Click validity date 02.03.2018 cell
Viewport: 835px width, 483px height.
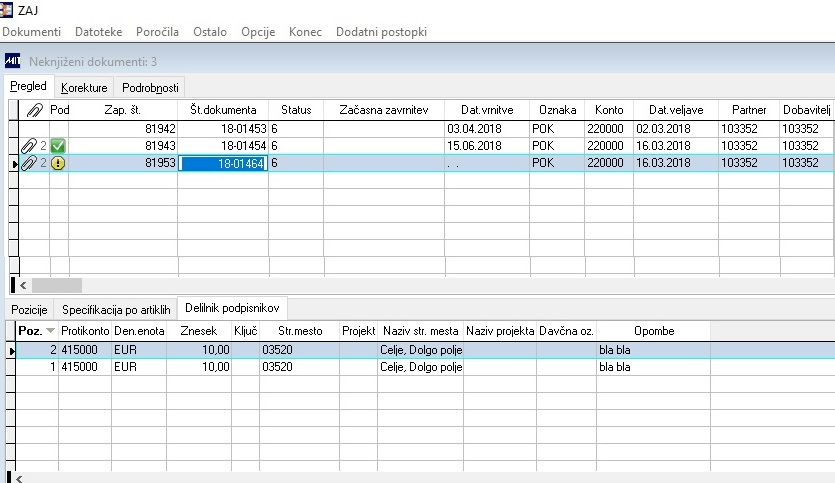[x=676, y=129]
